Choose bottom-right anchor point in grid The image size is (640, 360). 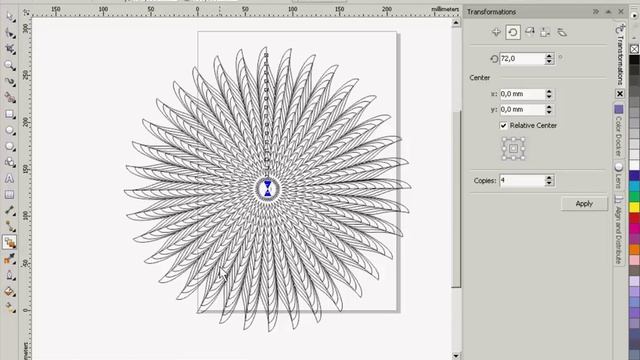coord(523,158)
